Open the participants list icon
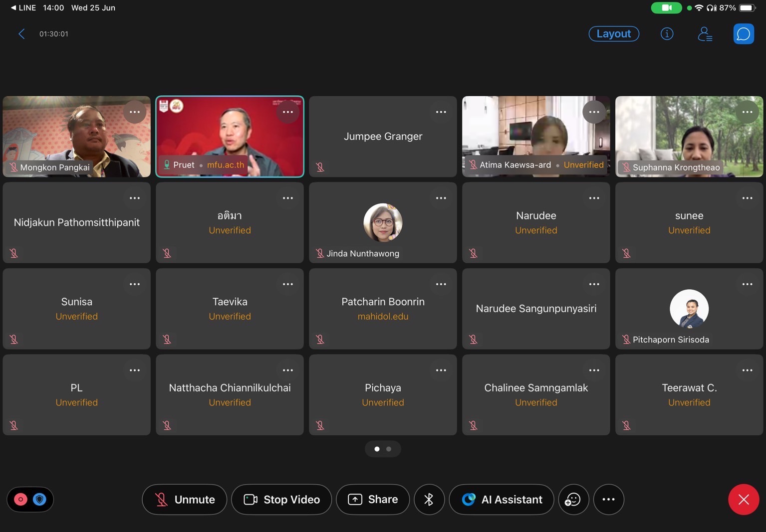The image size is (766, 532). pyautogui.click(x=705, y=34)
